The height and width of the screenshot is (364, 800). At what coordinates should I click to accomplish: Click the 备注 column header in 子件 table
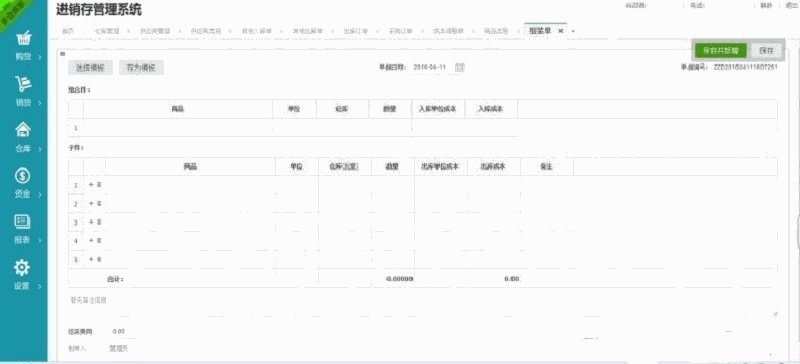point(546,166)
